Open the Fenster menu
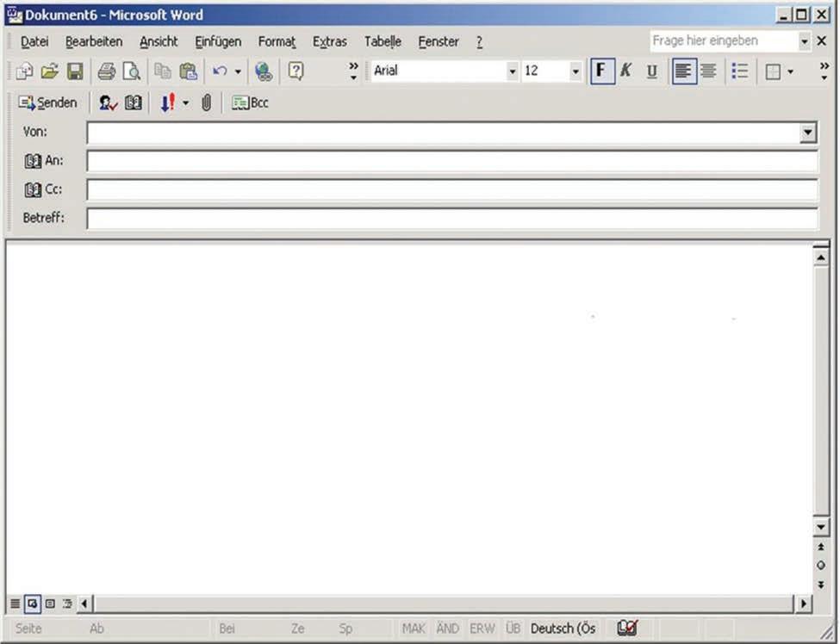The image size is (840, 644). click(439, 41)
